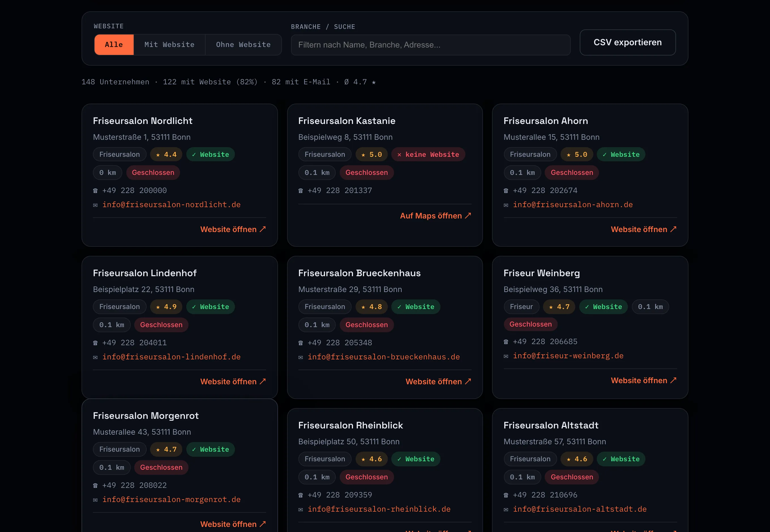Click the 4.9 rating badge on Lindenhof
The image size is (770, 532).
pyautogui.click(x=166, y=307)
